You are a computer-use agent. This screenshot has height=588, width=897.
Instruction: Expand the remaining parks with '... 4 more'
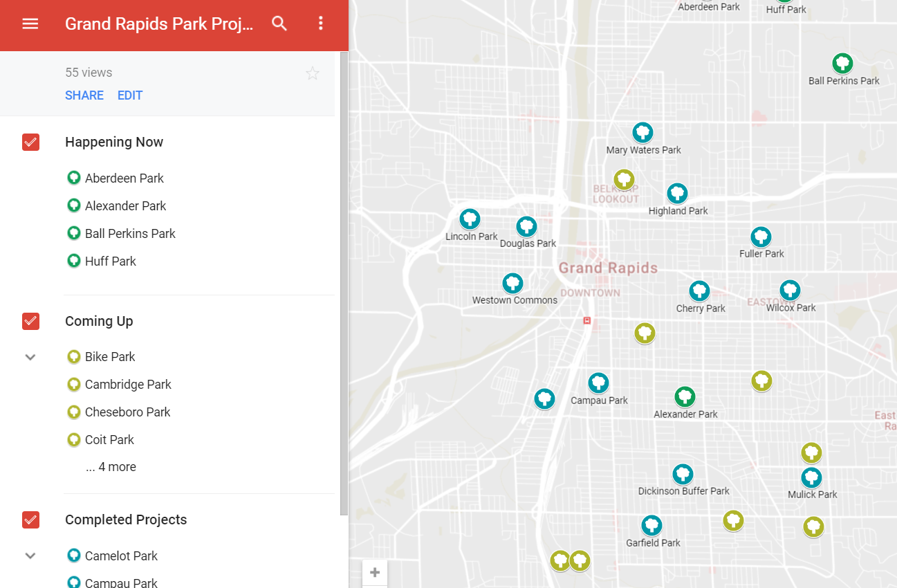pyautogui.click(x=111, y=466)
